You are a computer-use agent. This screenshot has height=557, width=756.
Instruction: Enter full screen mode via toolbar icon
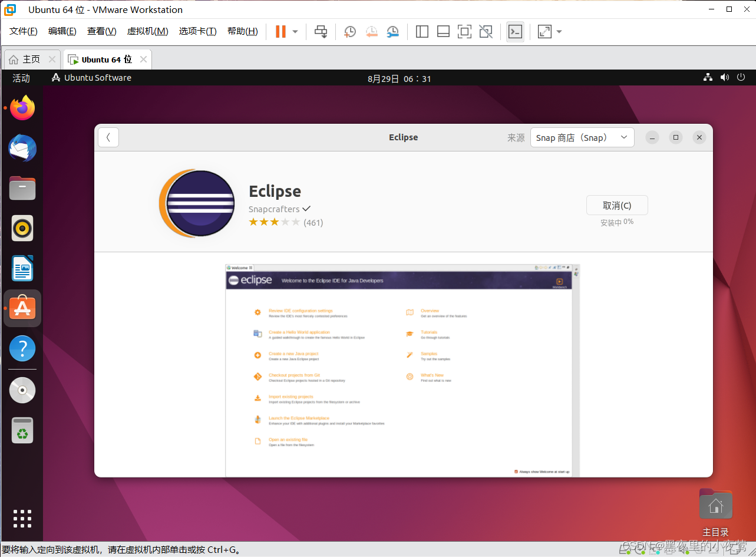coord(464,31)
